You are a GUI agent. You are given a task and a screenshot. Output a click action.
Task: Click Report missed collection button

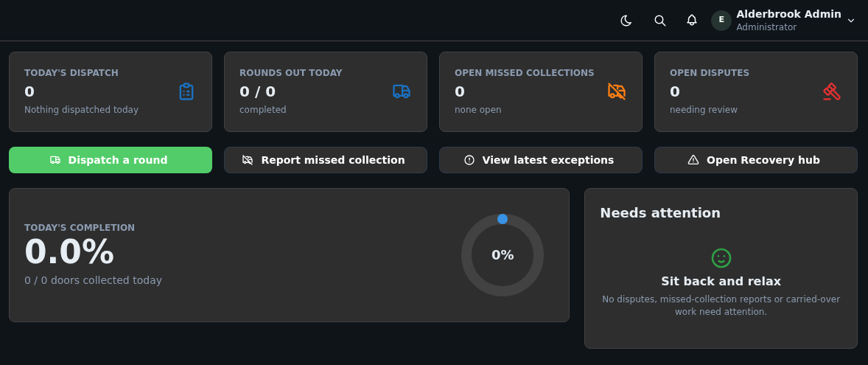point(326,160)
